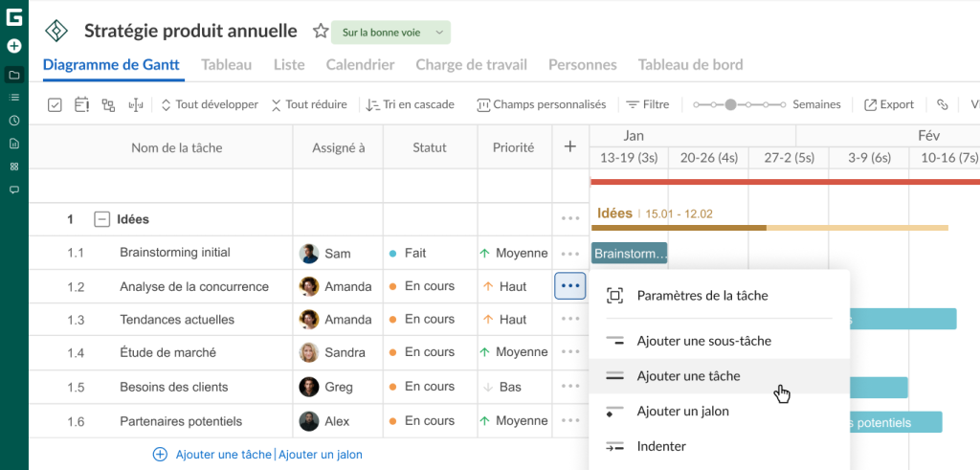
Task: Switch to the Diagramme de Gantt tab
Action: click(x=111, y=65)
